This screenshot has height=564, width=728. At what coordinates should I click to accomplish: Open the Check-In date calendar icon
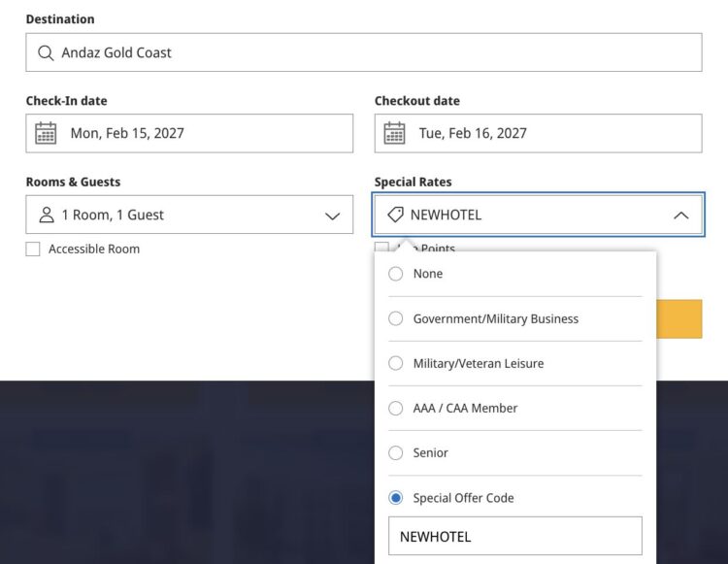(x=46, y=133)
